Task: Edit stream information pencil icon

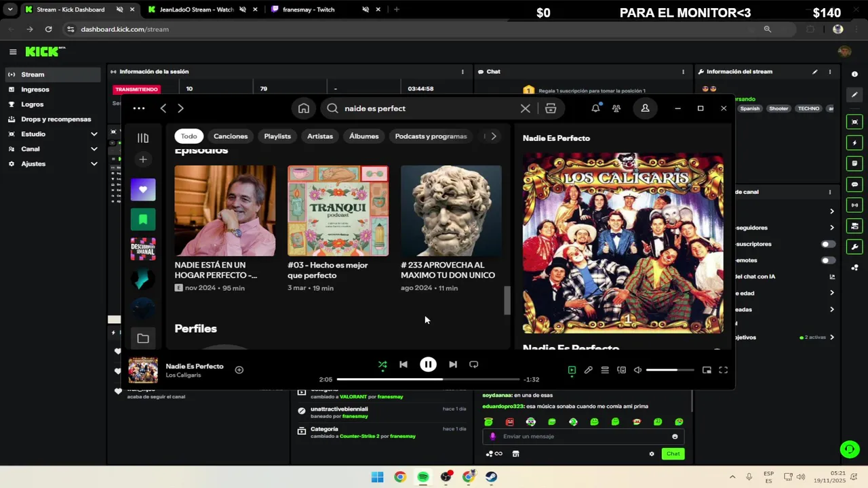Action: [815, 72]
